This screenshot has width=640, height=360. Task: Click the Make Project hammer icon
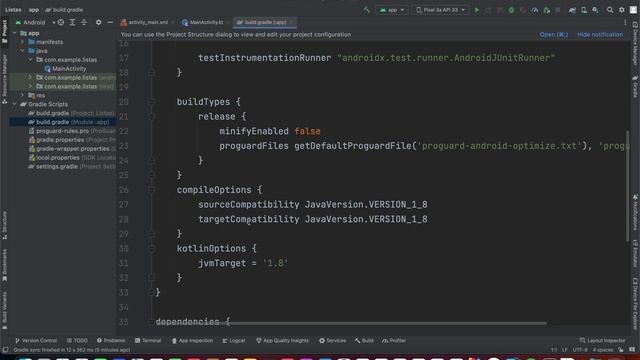pos(367,10)
